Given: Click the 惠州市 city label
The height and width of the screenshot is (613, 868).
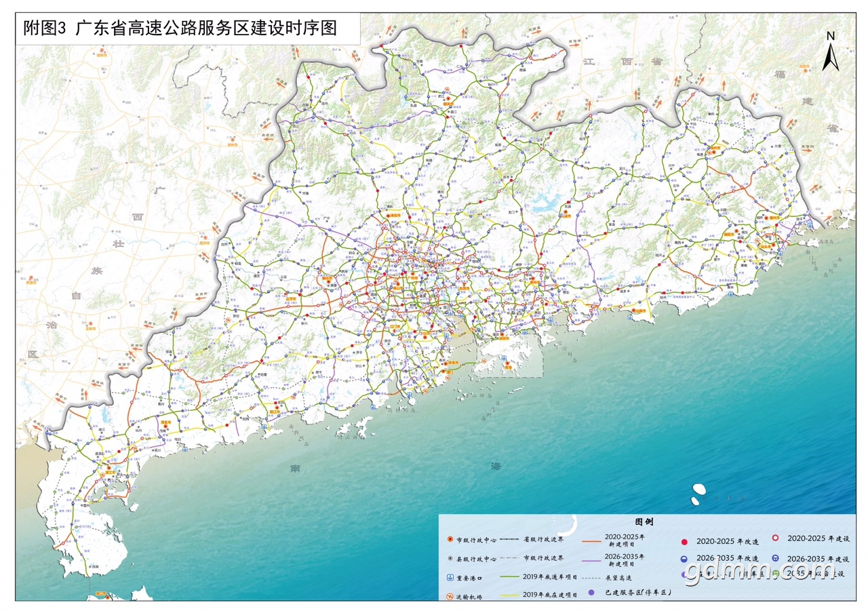Looking at the screenshot, I should [x=534, y=283].
